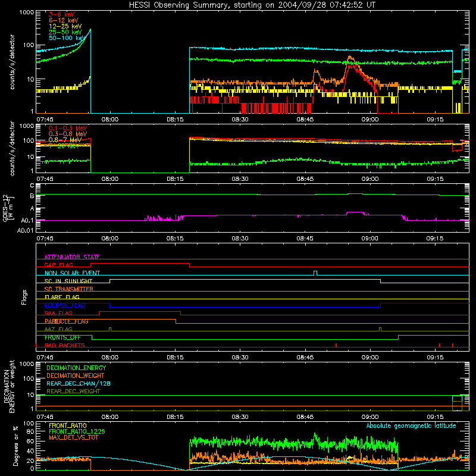Click the REAR_DEC_CHAN/128 legend label
Screen dimensions: 476x476
[79, 384]
